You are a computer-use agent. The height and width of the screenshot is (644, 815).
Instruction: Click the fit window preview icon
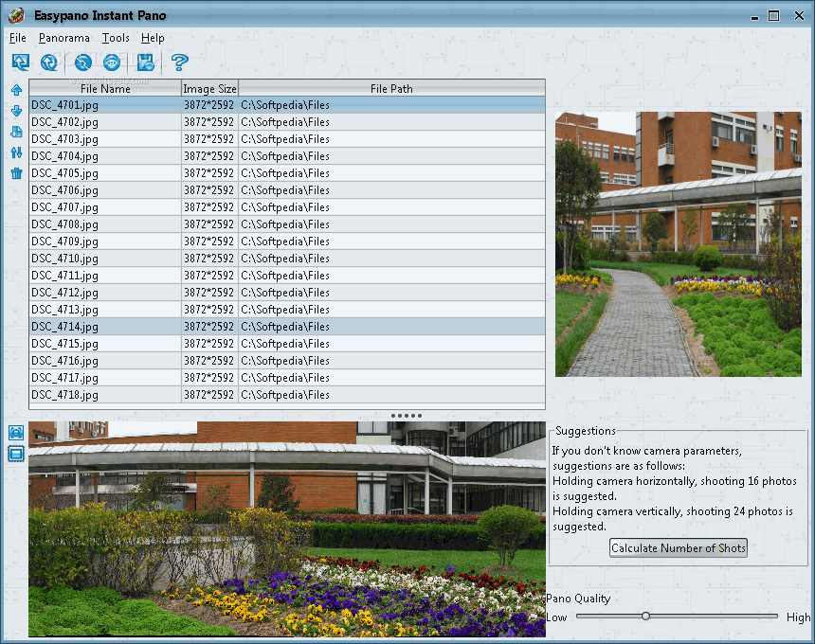pyautogui.click(x=16, y=454)
